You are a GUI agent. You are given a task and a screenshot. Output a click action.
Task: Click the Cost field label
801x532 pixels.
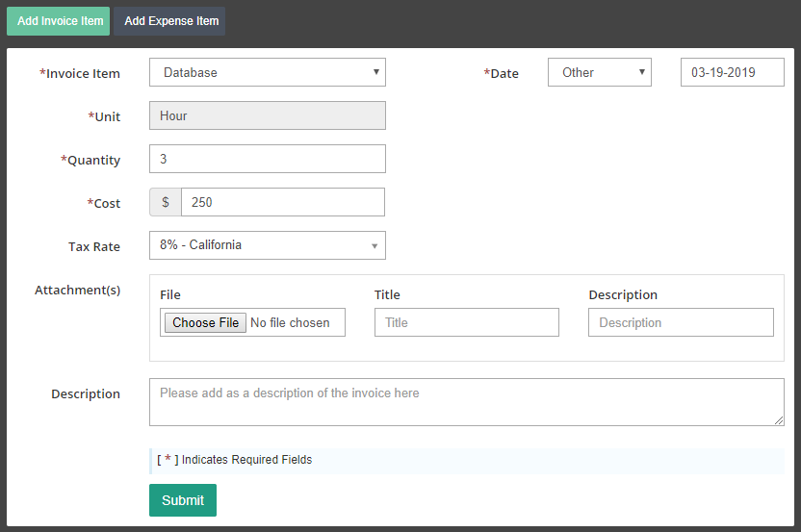coord(104,203)
